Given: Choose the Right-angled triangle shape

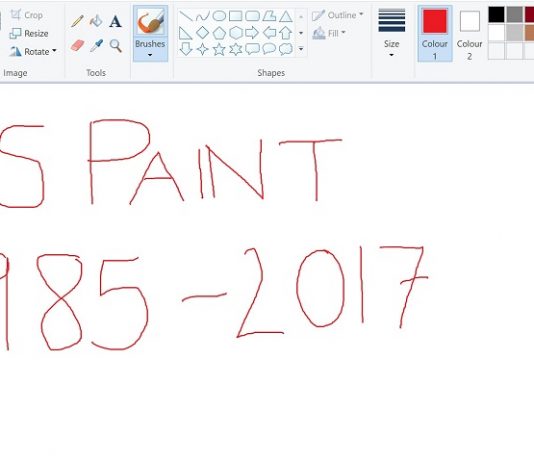Looking at the screenshot, I should (186, 33).
